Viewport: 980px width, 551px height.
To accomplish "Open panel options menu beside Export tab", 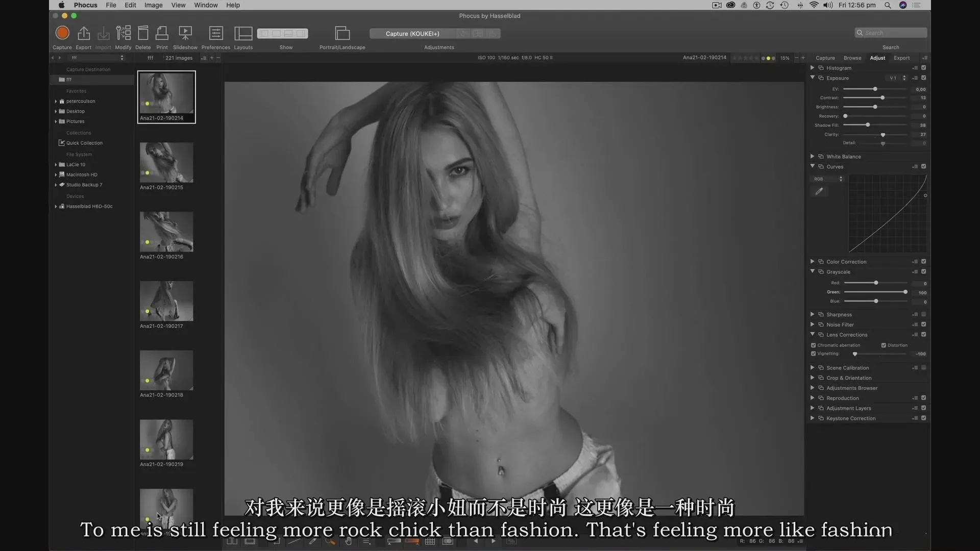I will [x=924, y=58].
